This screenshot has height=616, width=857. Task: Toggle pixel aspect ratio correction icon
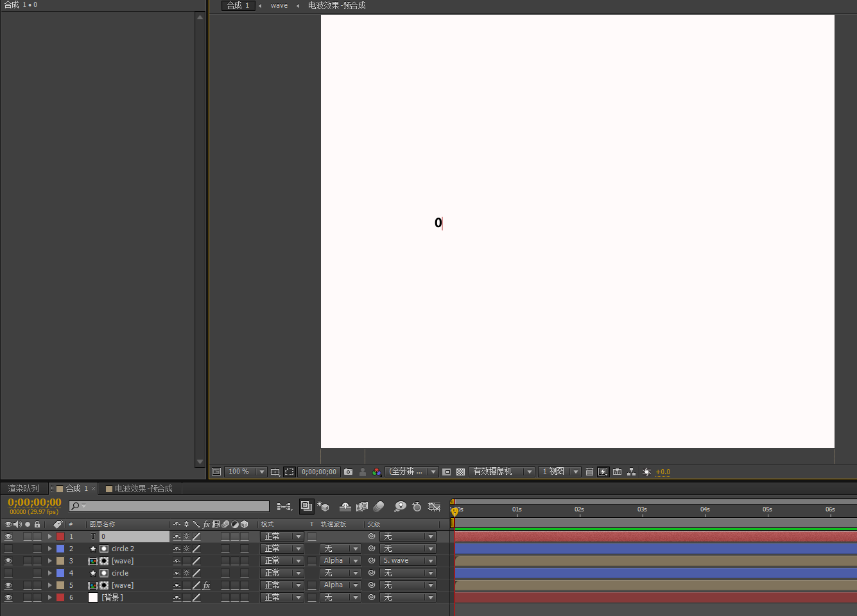pyautogui.click(x=589, y=472)
